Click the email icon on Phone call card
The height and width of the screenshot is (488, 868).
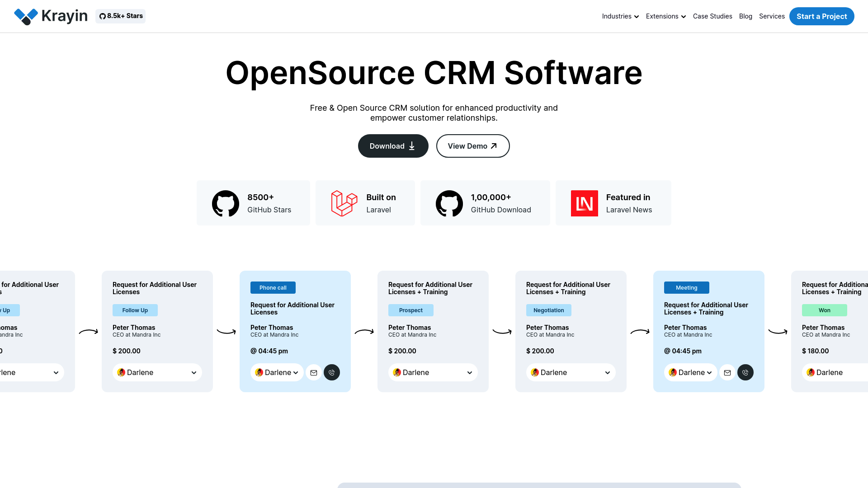[314, 373]
